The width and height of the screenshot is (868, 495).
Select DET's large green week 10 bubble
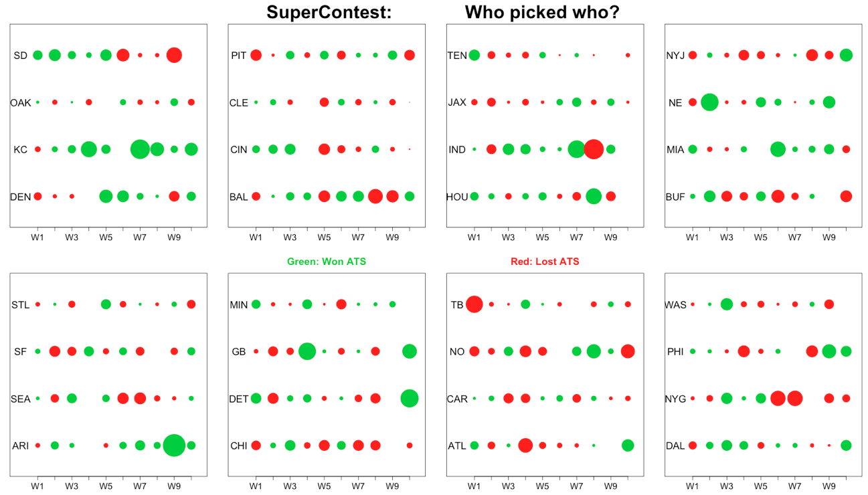coord(410,398)
